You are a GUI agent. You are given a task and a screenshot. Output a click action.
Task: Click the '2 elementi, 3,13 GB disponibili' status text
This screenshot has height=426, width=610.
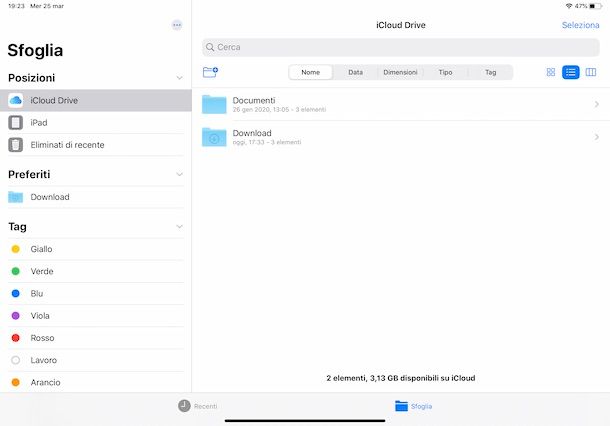pos(401,378)
